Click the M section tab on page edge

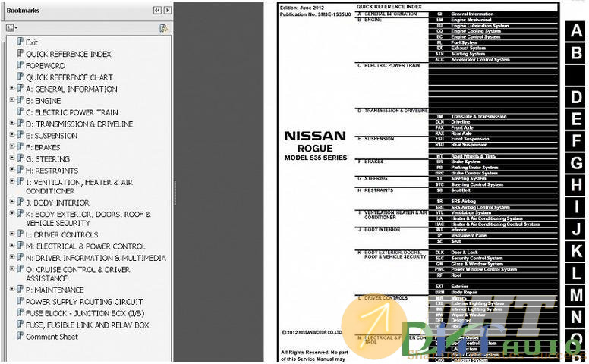pos(576,295)
